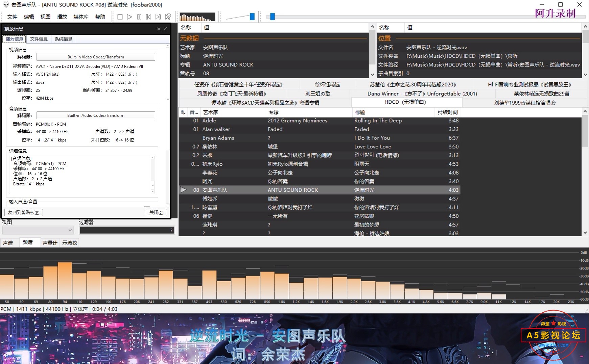
Task: Switch to the 系统信息 tab
Action: click(64, 39)
